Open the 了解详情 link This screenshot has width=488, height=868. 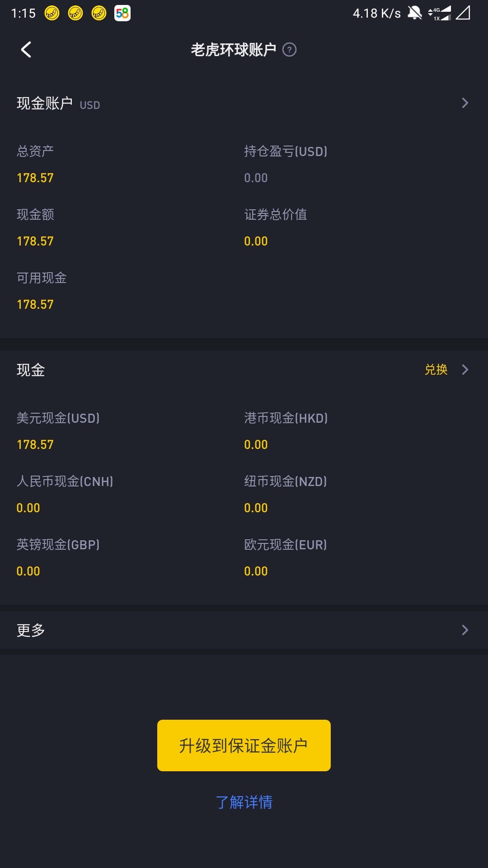[x=244, y=802]
